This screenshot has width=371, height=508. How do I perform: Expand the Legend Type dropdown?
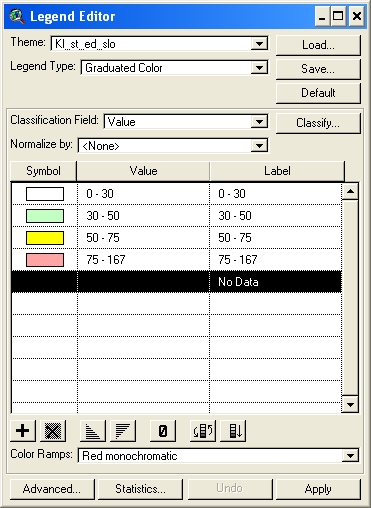[259, 68]
